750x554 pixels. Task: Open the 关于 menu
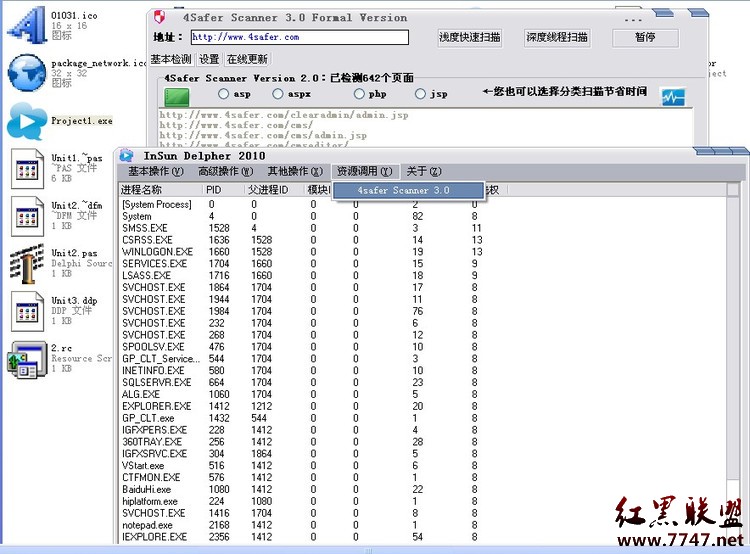(424, 171)
